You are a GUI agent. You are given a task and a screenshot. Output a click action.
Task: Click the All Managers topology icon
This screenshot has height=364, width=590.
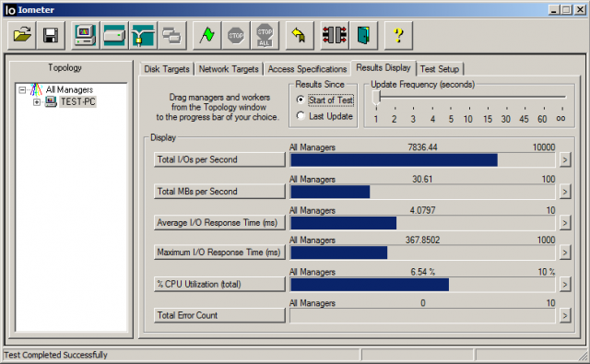point(36,89)
